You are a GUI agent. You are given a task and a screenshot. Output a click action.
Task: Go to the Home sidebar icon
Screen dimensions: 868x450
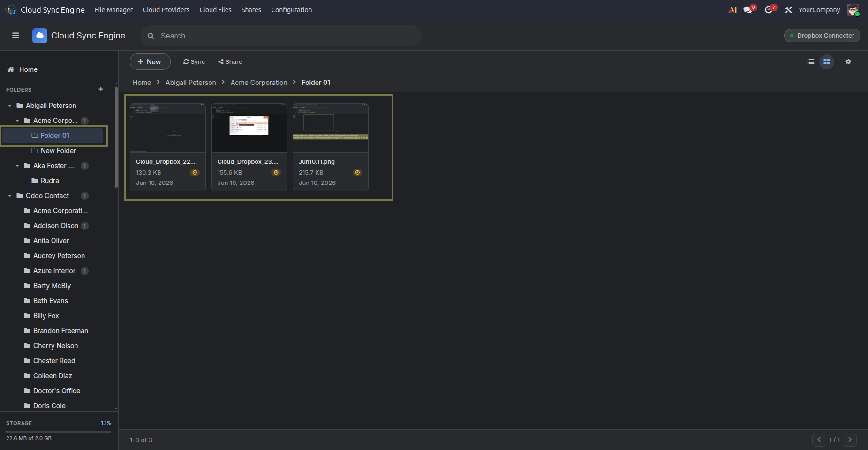[x=11, y=69]
